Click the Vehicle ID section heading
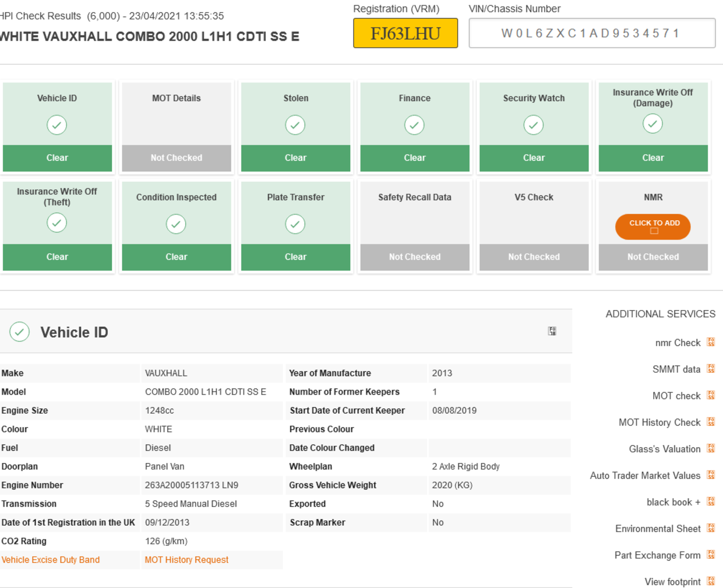Viewport: 723px width, 588px height. [x=74, y=332]
